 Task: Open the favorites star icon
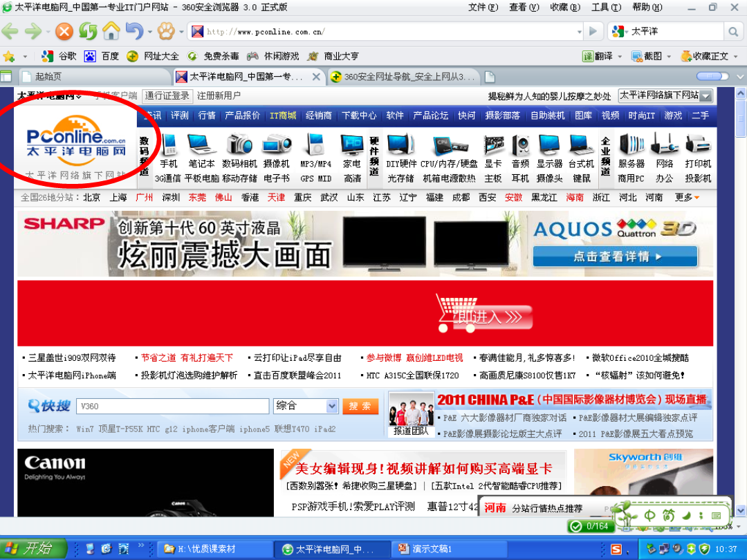click(8, 56)
